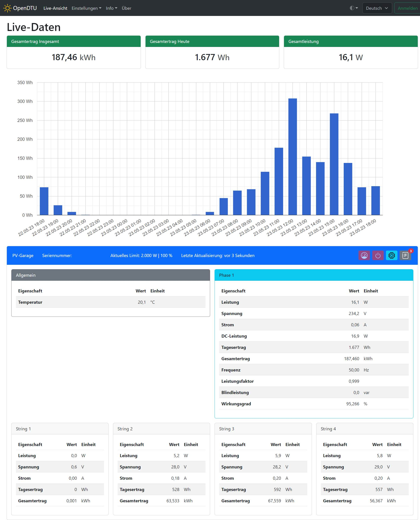This screenshot has width=420, height=520.
Task: Show inverter info via the chip icon
Action: pyautogui.click(x=391, y=255)
